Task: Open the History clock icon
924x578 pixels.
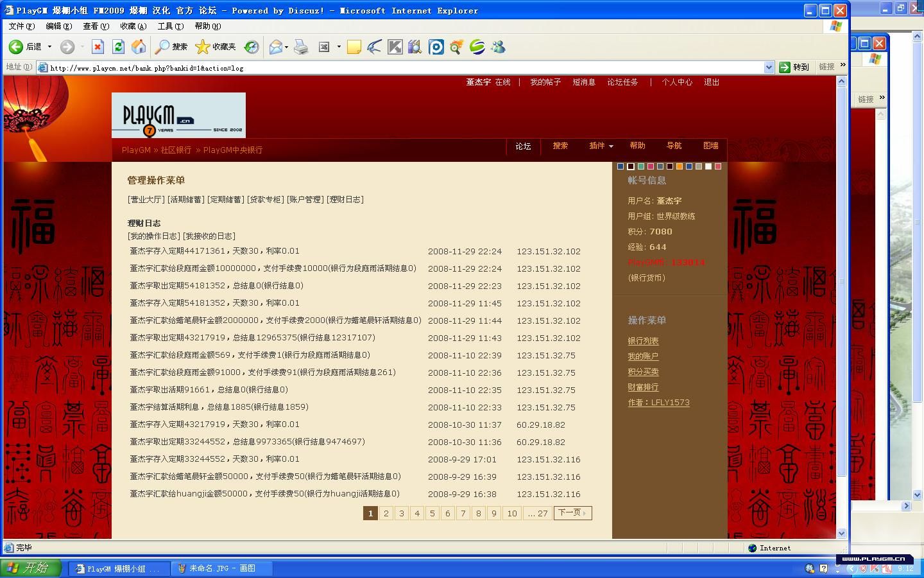Action: [252, 47]
